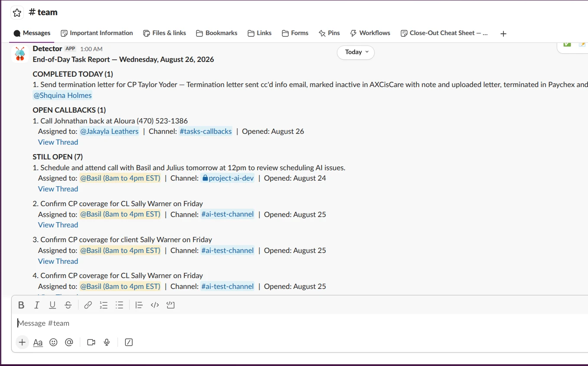Switch to the Workflows tab

tap(370, 33)
